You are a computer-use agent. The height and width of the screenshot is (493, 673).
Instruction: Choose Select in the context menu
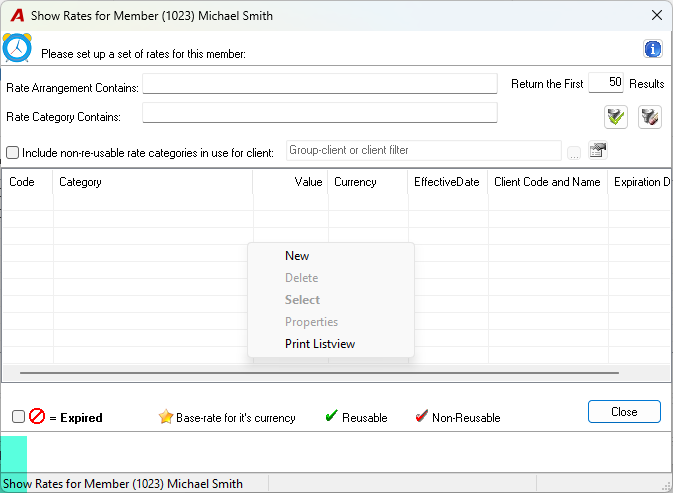331,299
